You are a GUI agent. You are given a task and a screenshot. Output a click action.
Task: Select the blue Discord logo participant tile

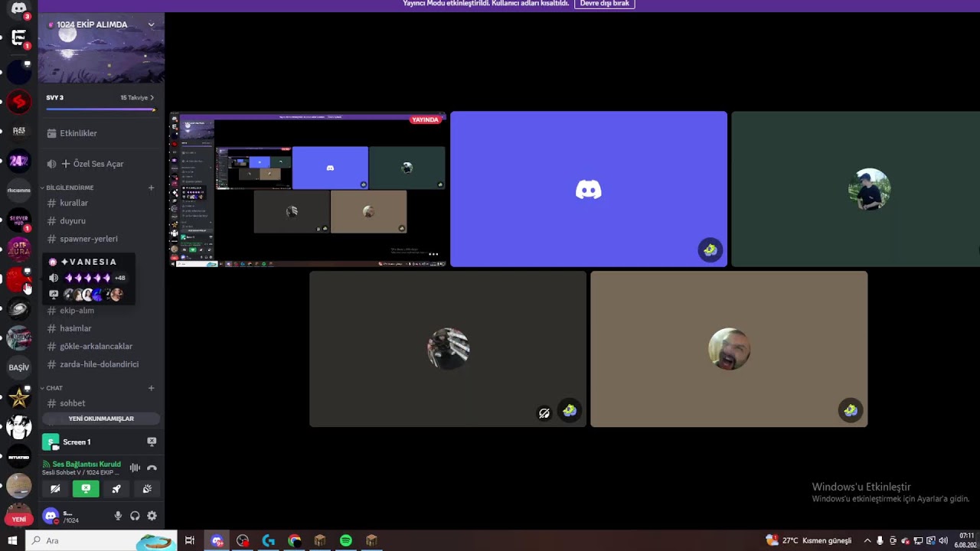click(x=589, y=189)
